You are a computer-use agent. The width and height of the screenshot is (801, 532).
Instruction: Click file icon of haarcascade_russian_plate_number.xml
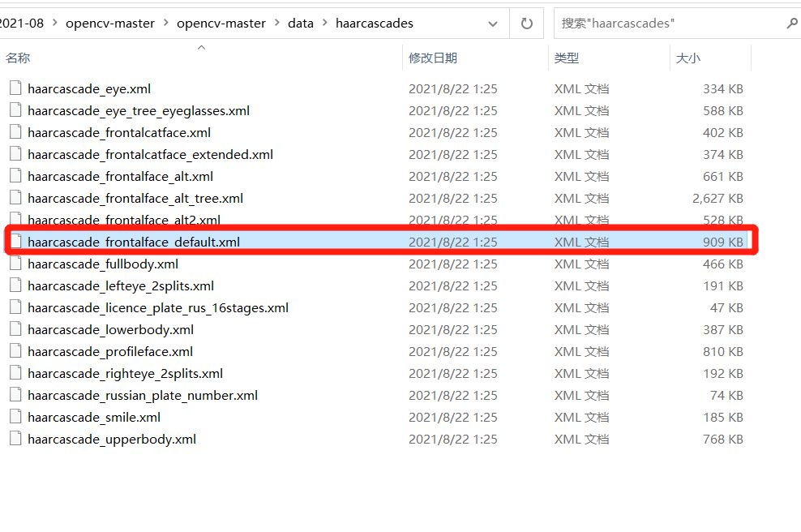click(16, 395)
